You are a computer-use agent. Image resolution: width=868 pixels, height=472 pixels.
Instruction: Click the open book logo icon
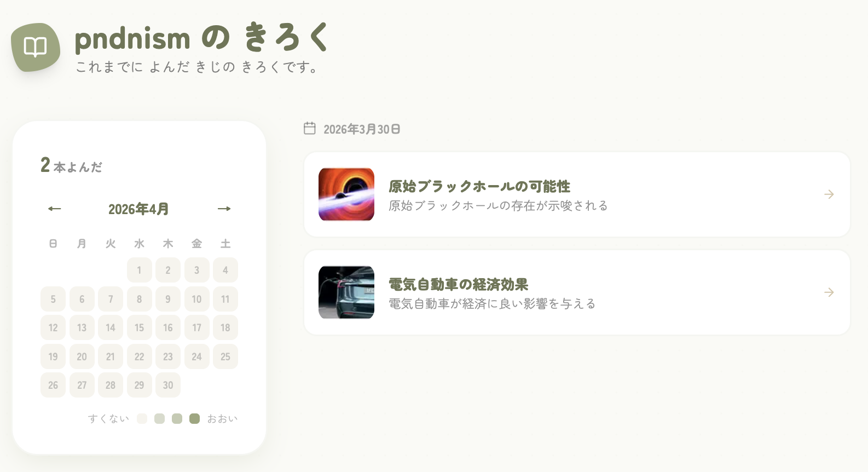click(x=36, y=47)
